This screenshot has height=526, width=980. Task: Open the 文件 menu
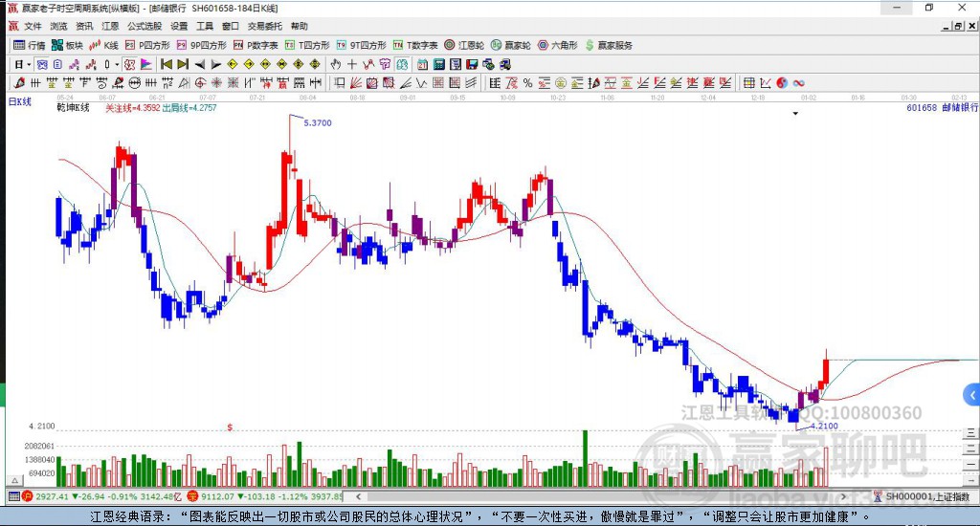tap(32, 26)
